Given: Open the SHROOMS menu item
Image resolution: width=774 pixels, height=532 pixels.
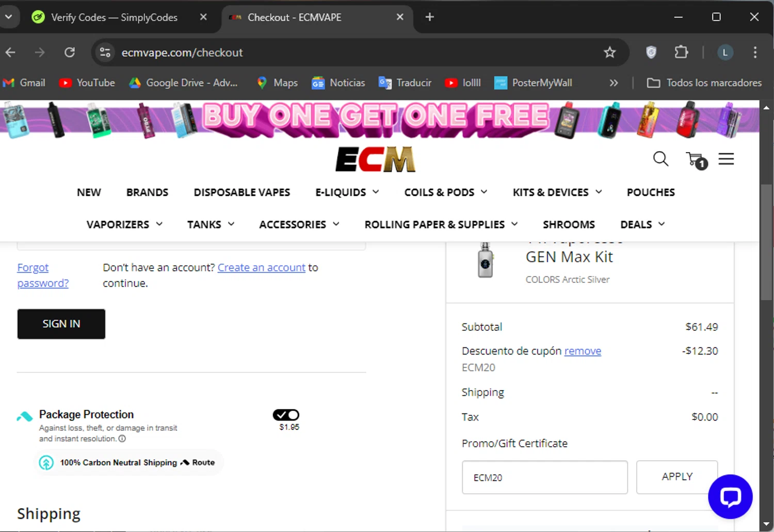Looking at the screenshot, I should [x=569, y=224].
